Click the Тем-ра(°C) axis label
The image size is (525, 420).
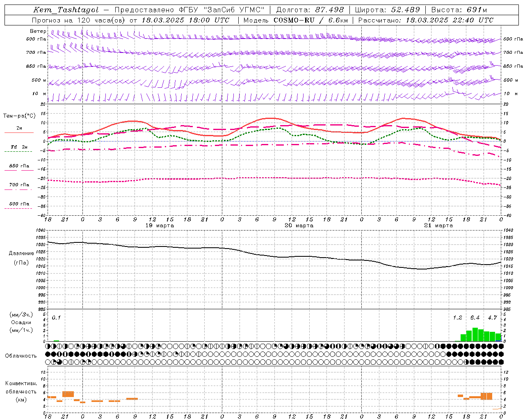(x=19, y=116)
